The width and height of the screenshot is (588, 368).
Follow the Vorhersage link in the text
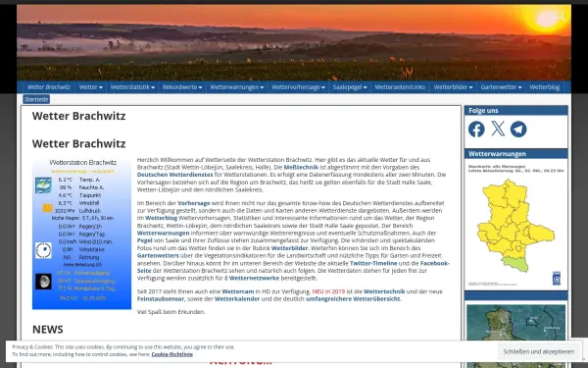coord(194,203)
